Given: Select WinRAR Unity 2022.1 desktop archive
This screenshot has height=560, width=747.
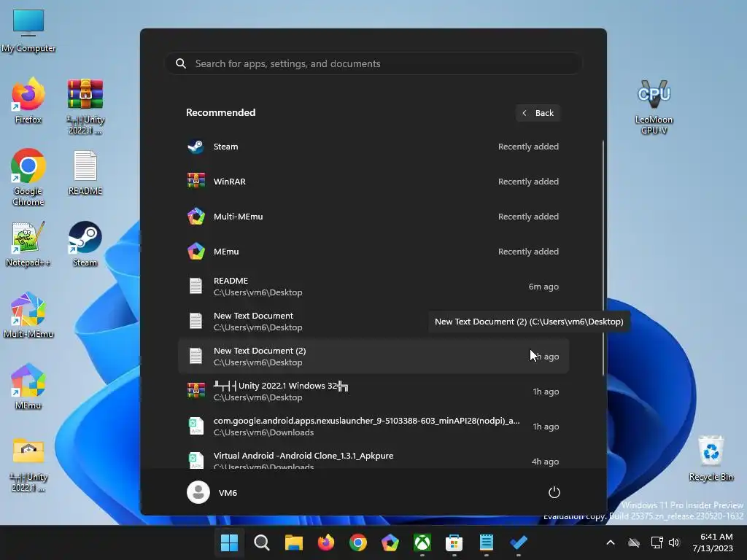Looking at the screenshot, I should click(x=85, y=106).
